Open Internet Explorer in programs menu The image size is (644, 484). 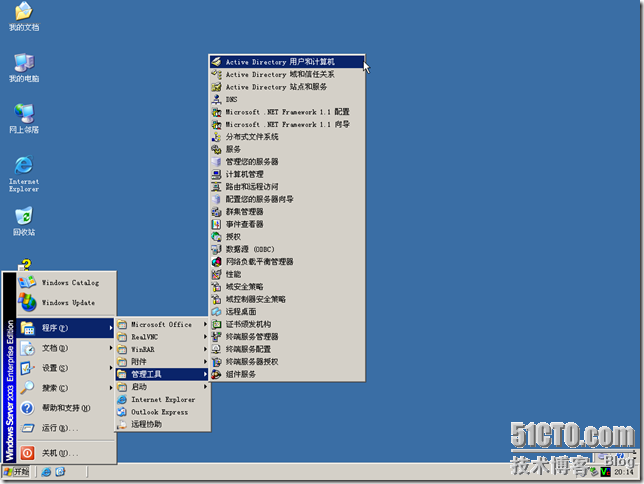[162, 399]
